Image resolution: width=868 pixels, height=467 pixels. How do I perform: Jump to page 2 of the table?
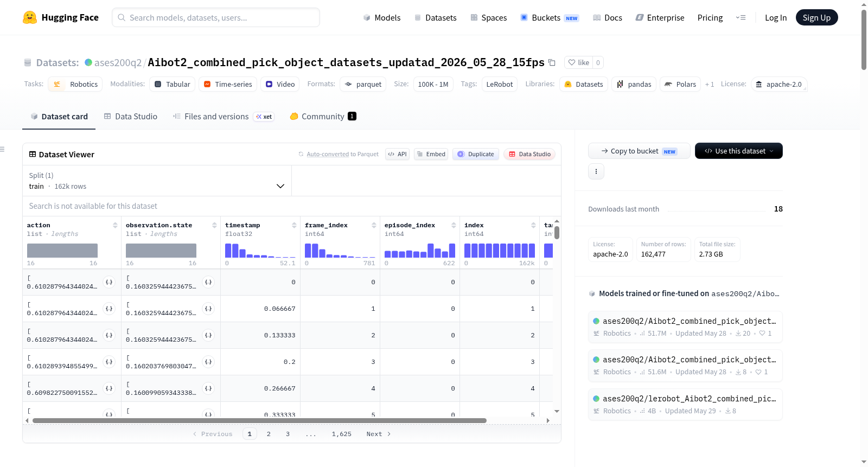tap(269, 434)
